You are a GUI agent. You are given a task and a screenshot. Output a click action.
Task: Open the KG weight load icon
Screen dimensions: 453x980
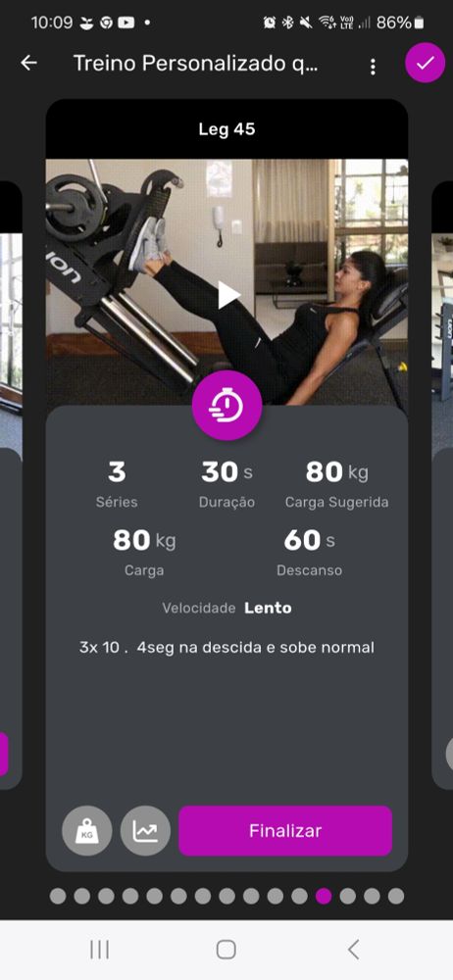[x=87, y=831]
